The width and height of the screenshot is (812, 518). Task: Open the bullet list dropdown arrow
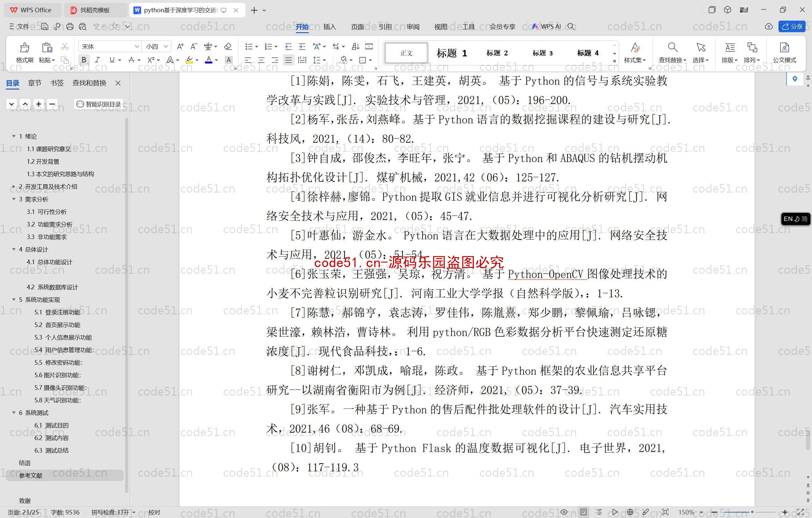(x=256, y=46)
